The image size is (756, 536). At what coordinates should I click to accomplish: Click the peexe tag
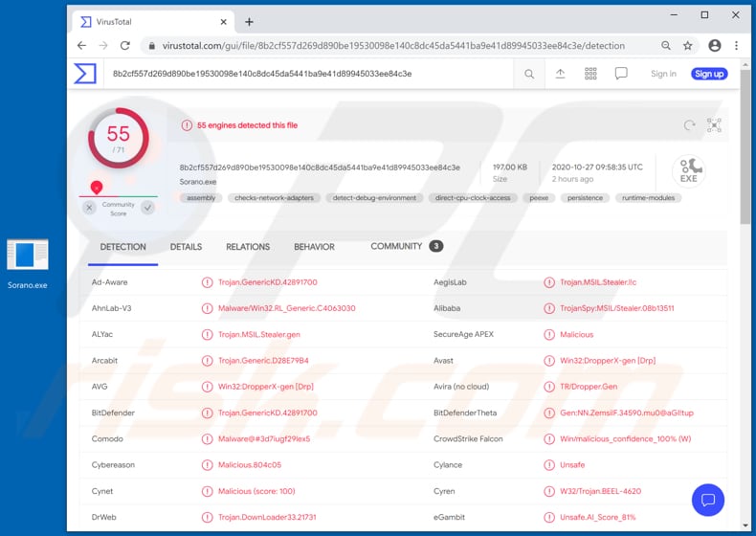tap(539, 198)
